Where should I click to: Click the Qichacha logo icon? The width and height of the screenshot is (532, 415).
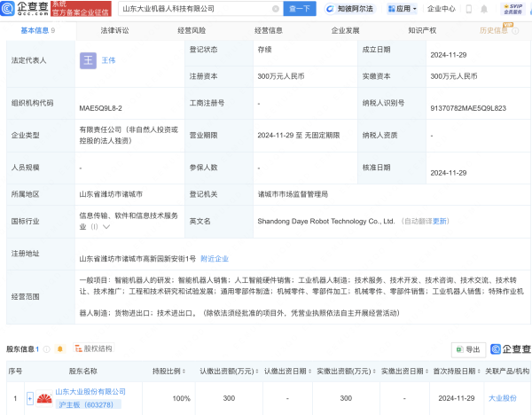click(x=7, y=9)
